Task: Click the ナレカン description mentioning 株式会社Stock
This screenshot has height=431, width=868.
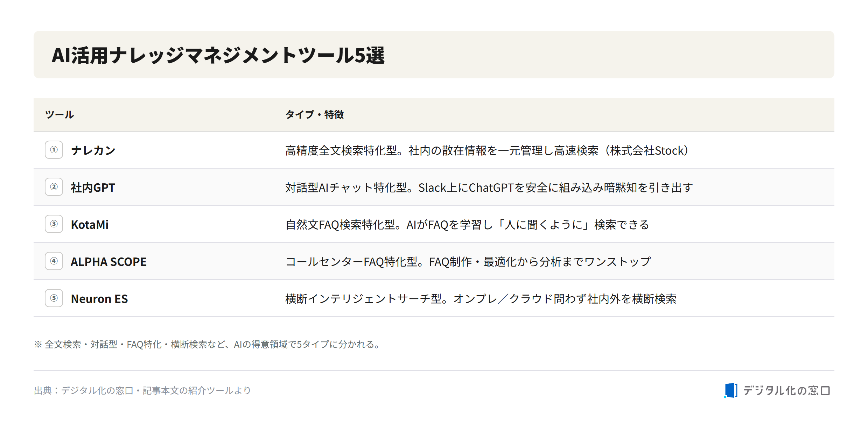Action: point(488,150)
